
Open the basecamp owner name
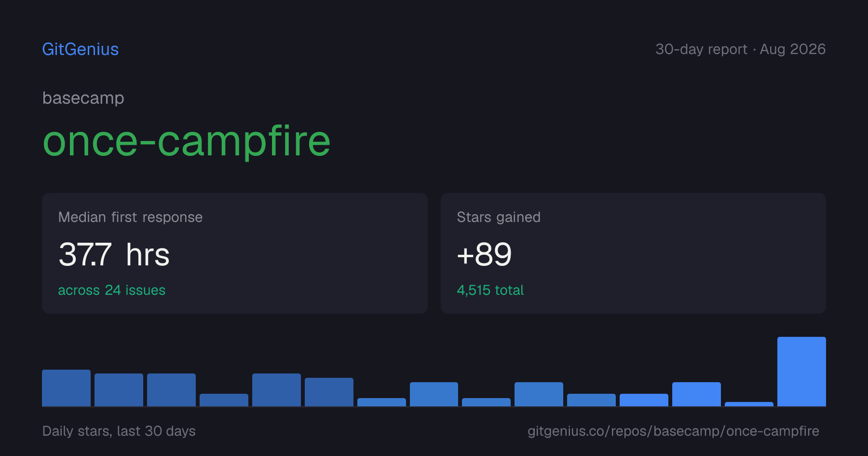pos(83,98)
